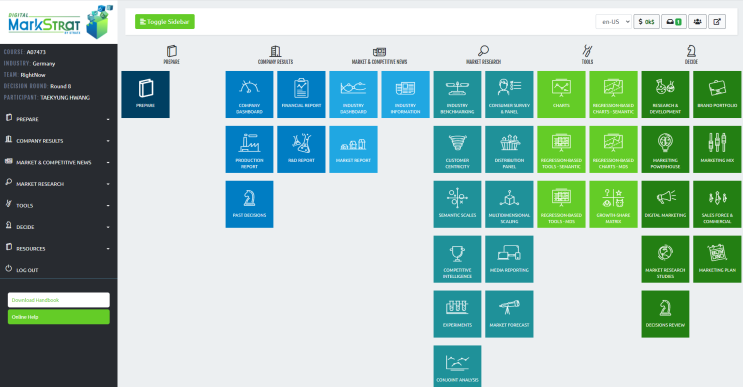Open the Financial Report tile
The image size is (743, 387).
coord(301,94)
